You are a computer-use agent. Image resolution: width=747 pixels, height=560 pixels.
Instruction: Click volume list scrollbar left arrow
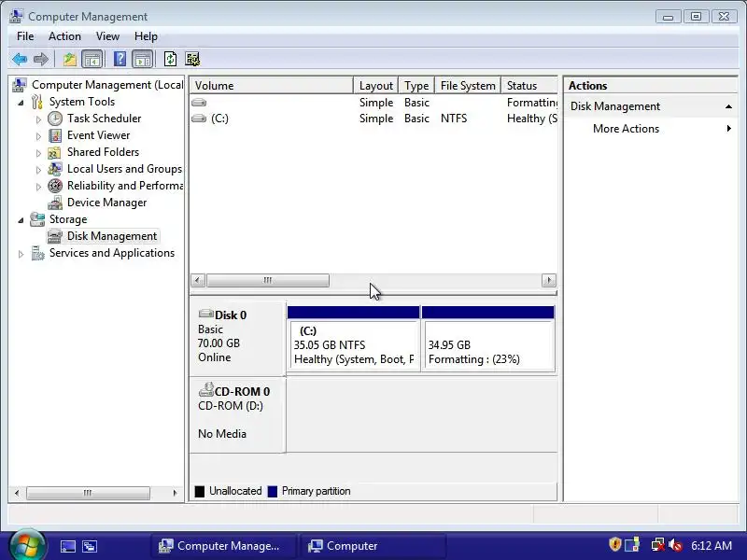pyautogui.click(x=198, y=281)
